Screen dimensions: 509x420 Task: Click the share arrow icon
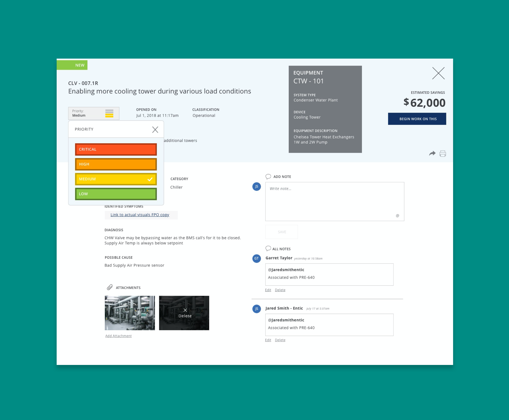pyautogui.click(x=432, y=153)
